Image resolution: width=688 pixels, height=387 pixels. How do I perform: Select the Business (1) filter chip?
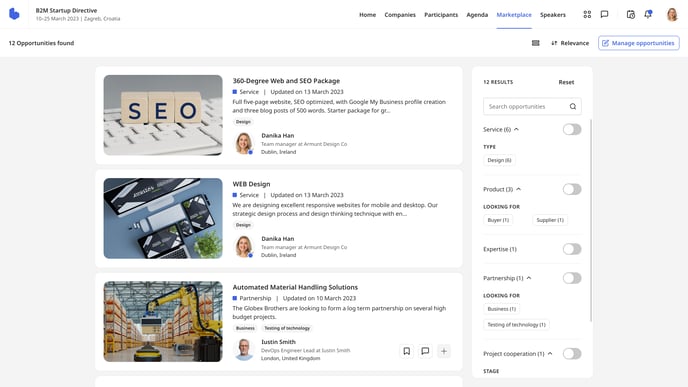[502, 309]
